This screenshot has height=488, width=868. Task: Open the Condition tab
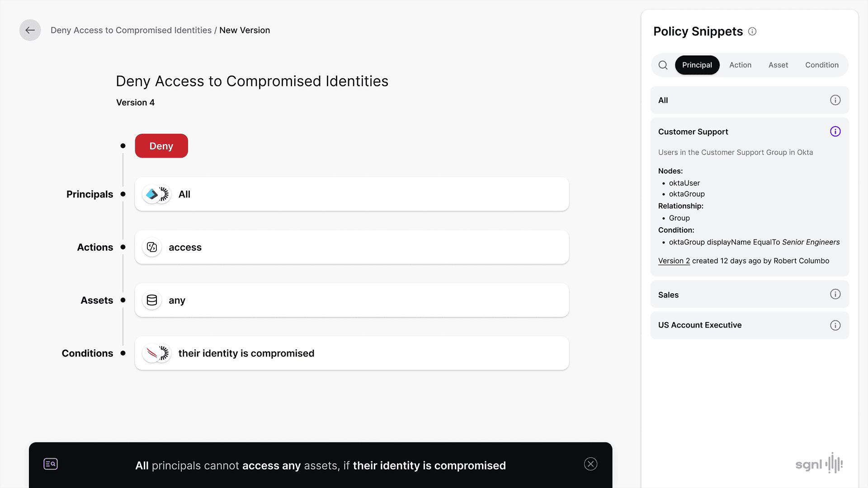821,65
